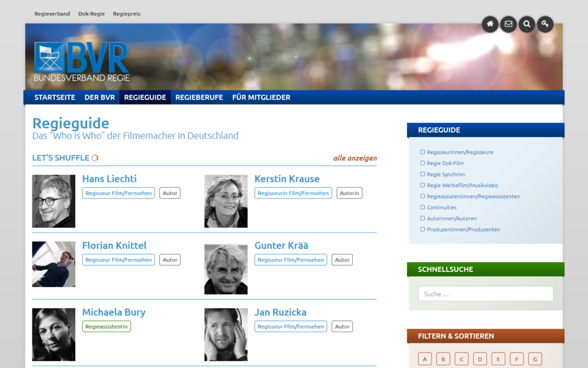The image size is (588, 368).
Task: Tick the Continuities checkbox
Action: tap(423, 207)
